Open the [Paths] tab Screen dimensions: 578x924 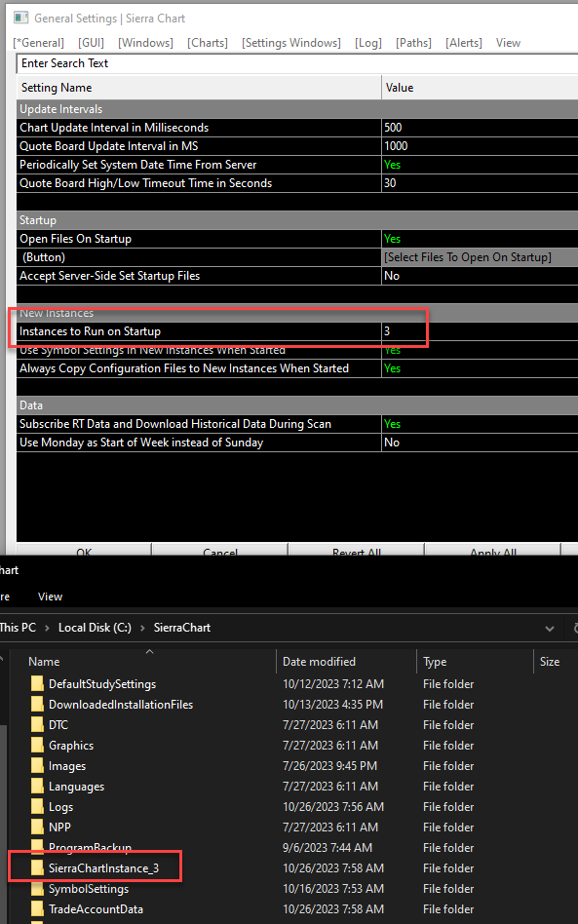(413, 43)
